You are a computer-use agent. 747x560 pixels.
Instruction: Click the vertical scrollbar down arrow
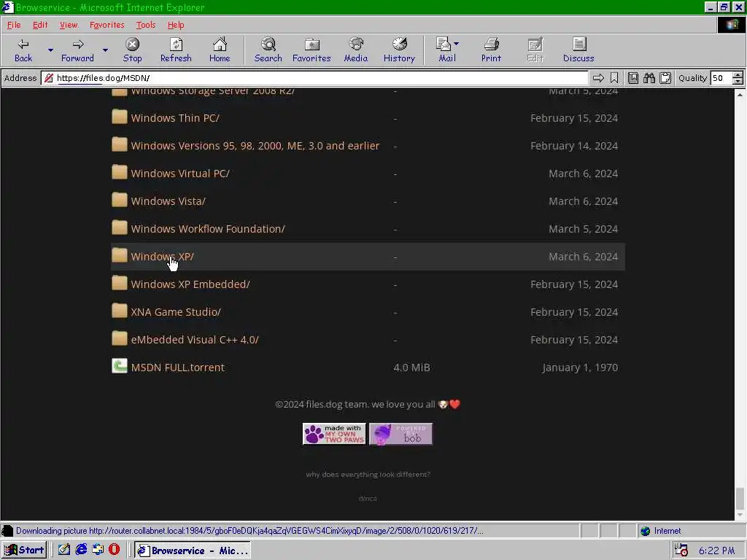pyautogui.click(x=740, y=515)
